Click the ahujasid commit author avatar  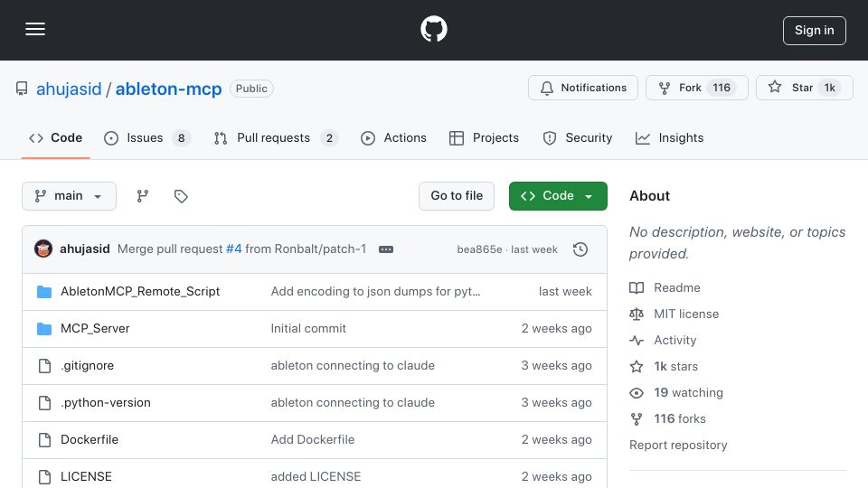43,249
